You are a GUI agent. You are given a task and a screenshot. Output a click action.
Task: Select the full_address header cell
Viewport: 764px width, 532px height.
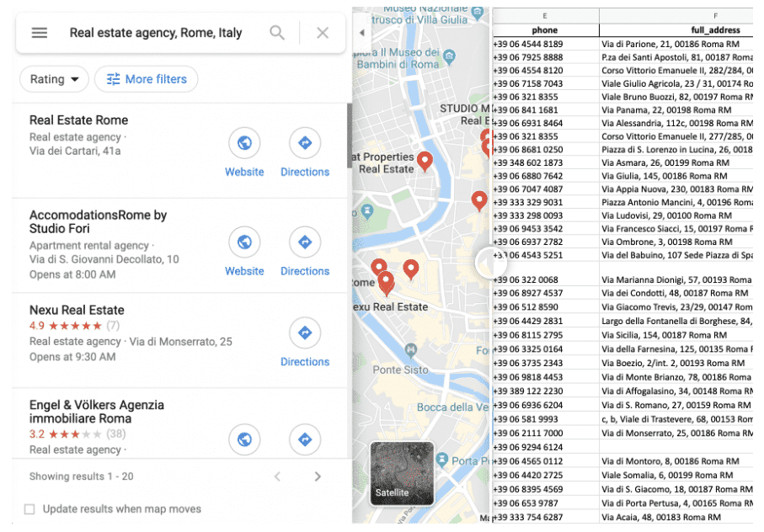click(x=676, y=30)
